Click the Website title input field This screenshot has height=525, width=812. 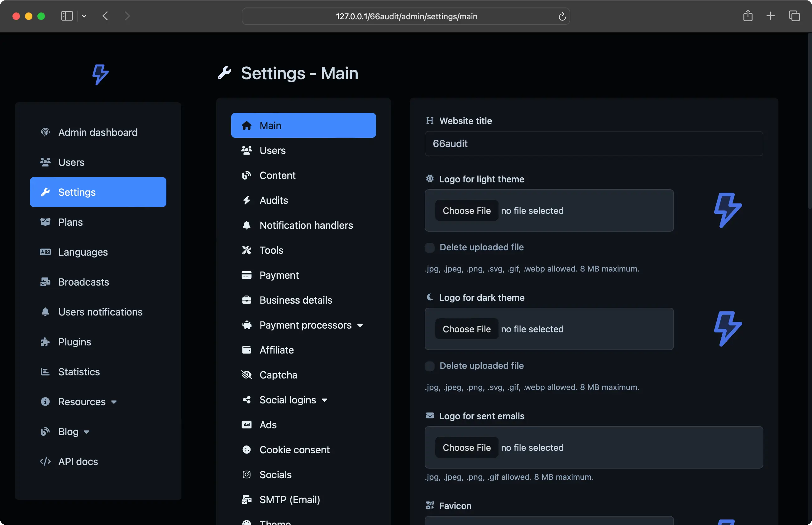point(593,143)
